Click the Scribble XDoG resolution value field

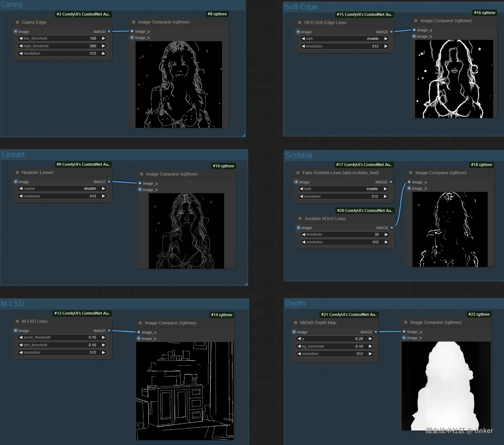pos(376,242)
